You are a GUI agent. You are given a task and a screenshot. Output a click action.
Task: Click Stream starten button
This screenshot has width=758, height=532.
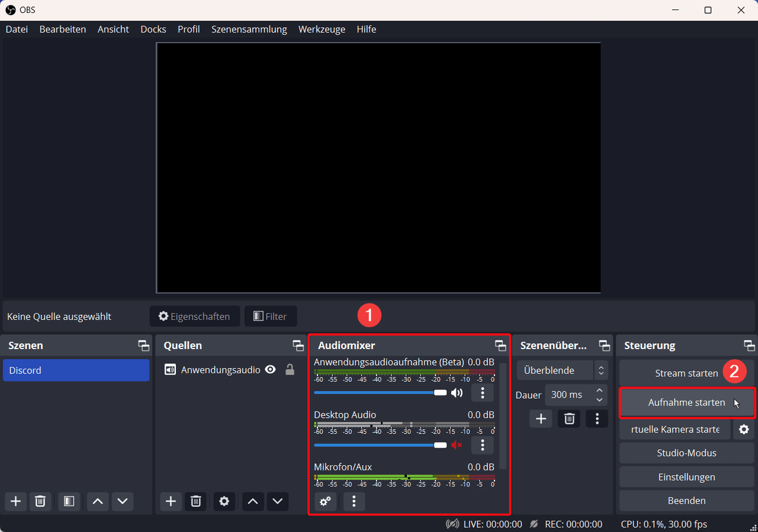pos(687,373)
